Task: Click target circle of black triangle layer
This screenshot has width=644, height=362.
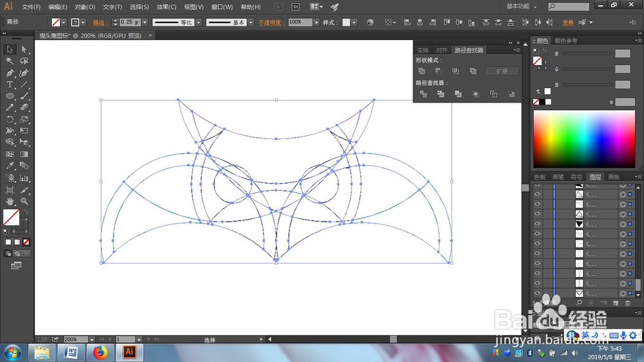Action: click(623, 224)
